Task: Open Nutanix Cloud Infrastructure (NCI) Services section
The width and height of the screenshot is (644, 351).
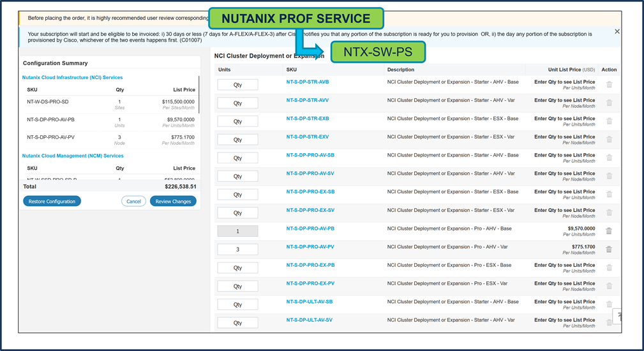Action: [72, 77]
